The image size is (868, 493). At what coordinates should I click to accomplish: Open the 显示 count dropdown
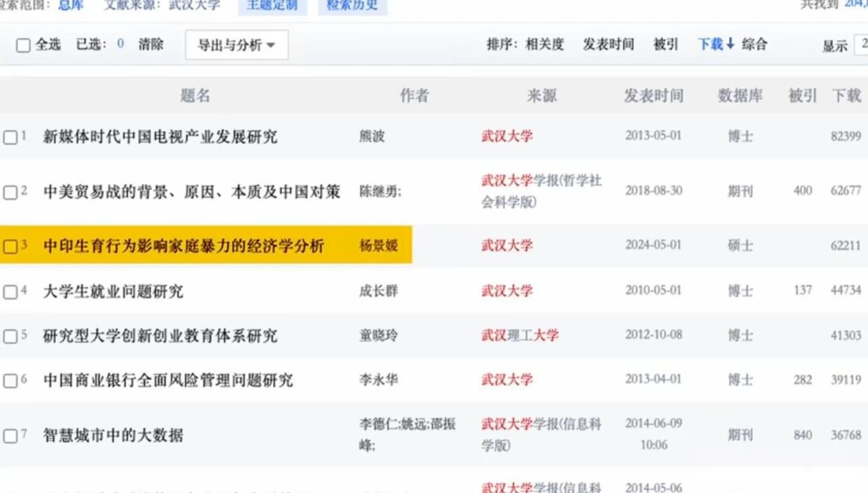pyautogui.click(x=861, y=45)
